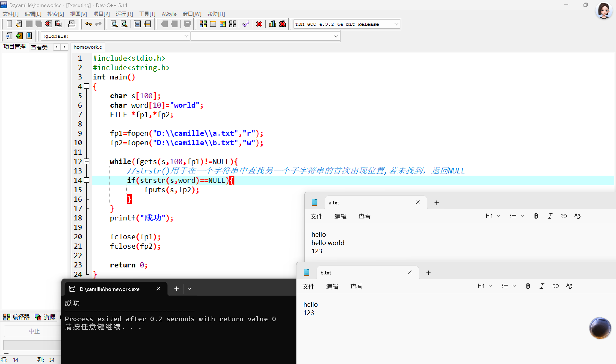Click the red X stop execution icon
This screenshot has width=616, height=364.
click(259, 24)
